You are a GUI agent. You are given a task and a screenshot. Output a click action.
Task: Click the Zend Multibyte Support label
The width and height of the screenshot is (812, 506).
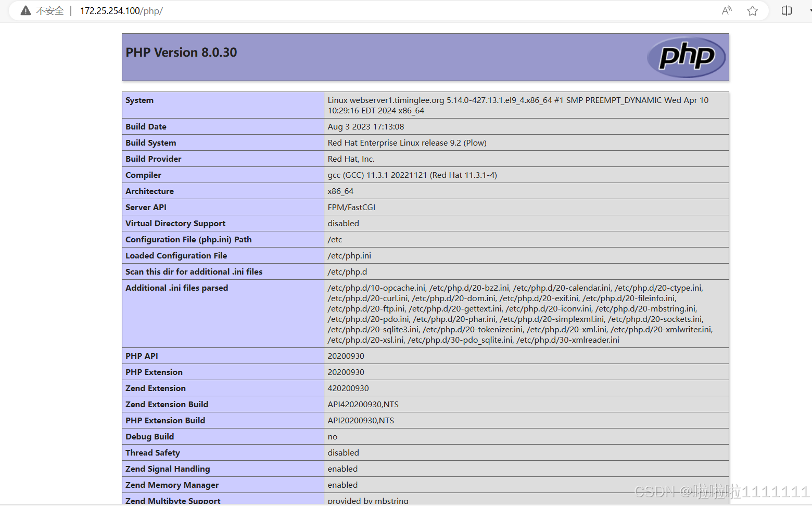pyautogui.click(x=173, y=501)
